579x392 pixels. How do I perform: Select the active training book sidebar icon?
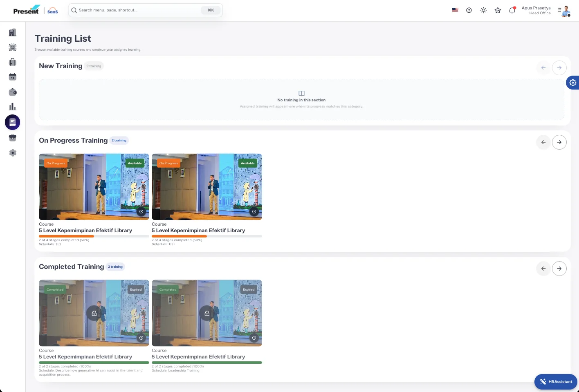(x=13, y=122)
